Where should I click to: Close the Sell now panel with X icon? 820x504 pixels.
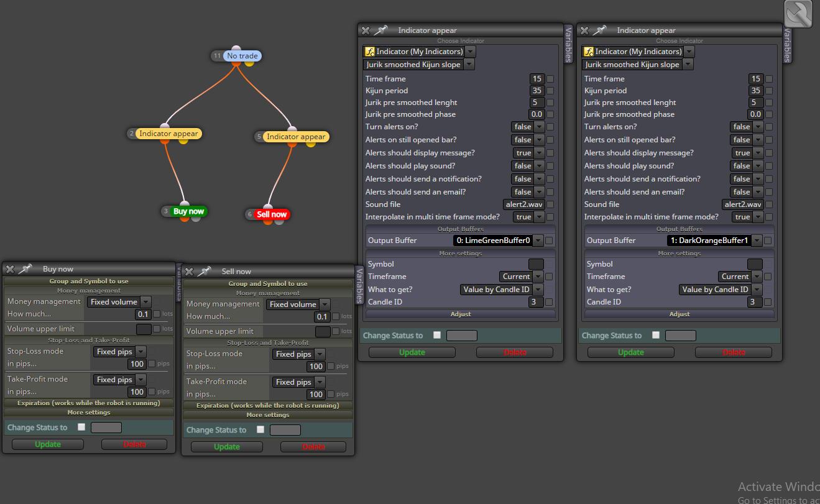coord(189,272)
